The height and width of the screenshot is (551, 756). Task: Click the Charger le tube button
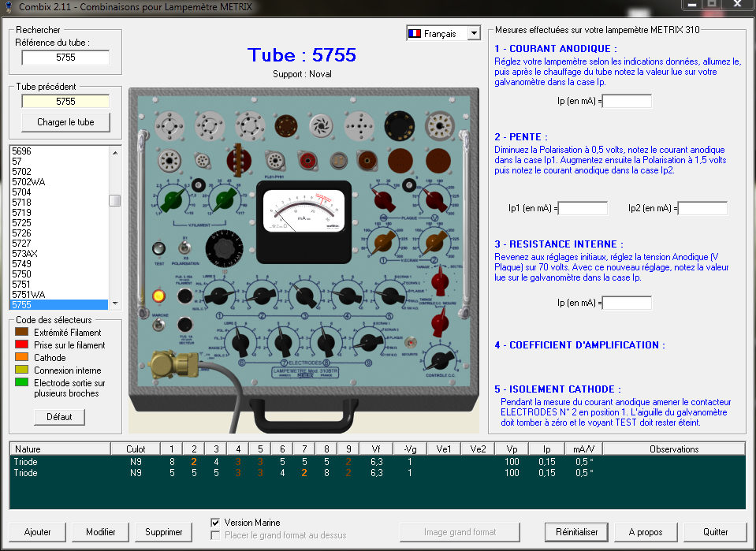pos(65,122)
